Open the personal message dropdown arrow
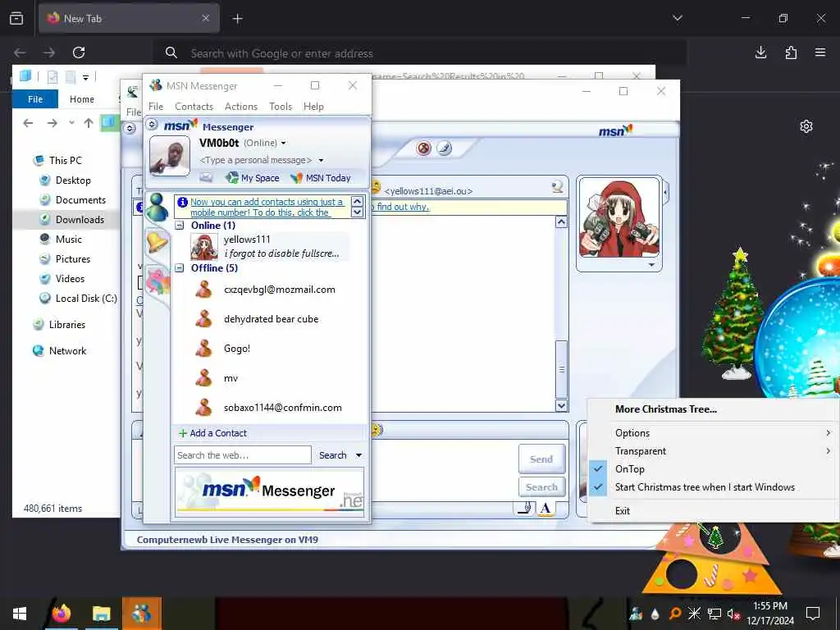This screenshot has height=630, width=840. coord(321,160)
